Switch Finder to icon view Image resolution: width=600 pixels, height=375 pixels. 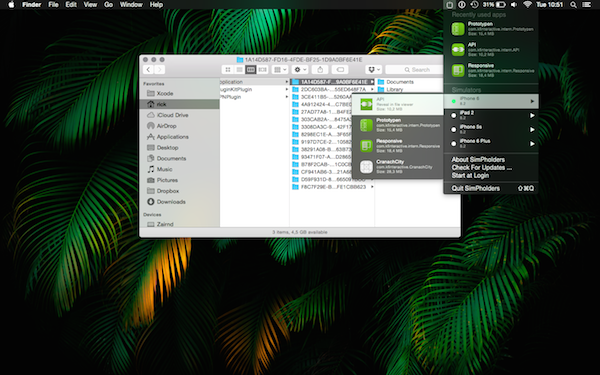(228, 70)
